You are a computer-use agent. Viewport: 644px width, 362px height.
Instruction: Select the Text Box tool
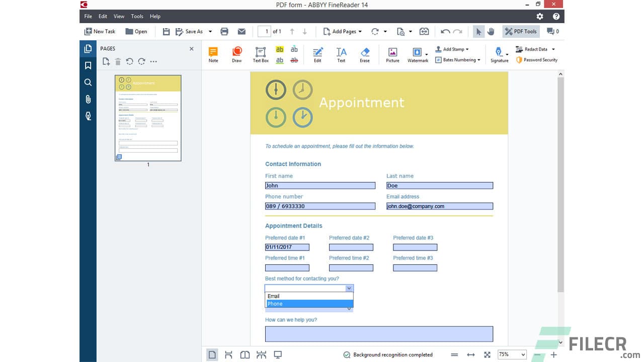point(260,54)
